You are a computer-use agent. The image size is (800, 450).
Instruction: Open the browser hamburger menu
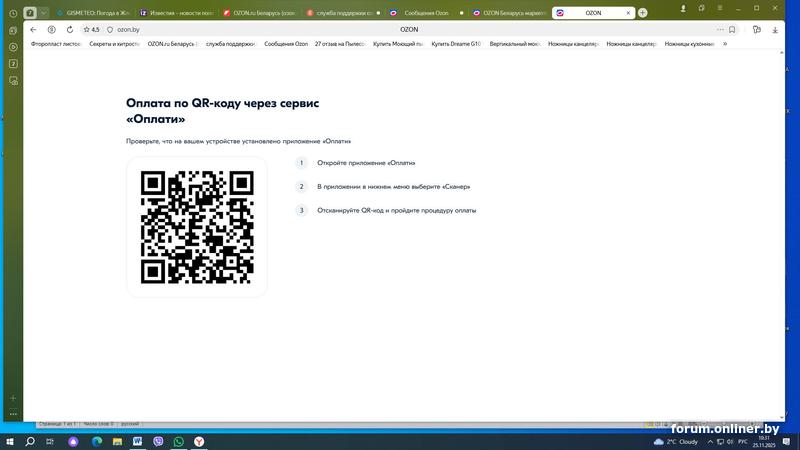720,8
